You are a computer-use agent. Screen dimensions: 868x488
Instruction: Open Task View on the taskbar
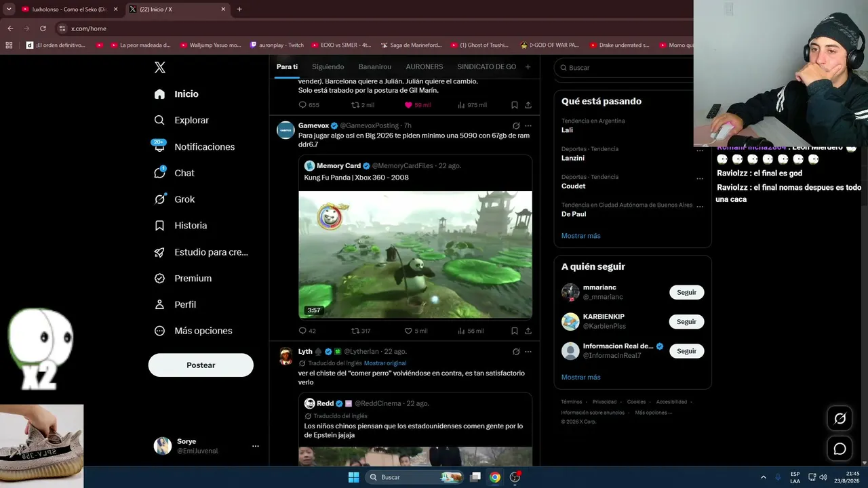(x=476, y=477)
